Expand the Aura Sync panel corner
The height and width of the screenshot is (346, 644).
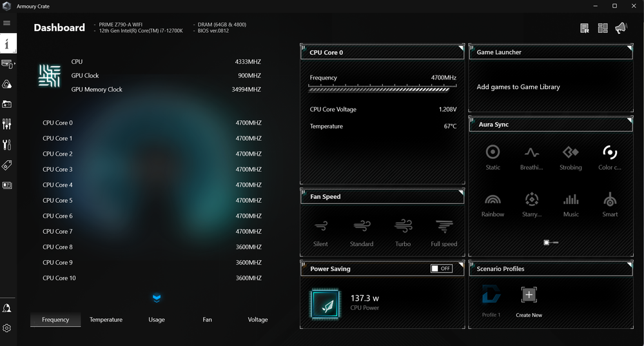629,121
